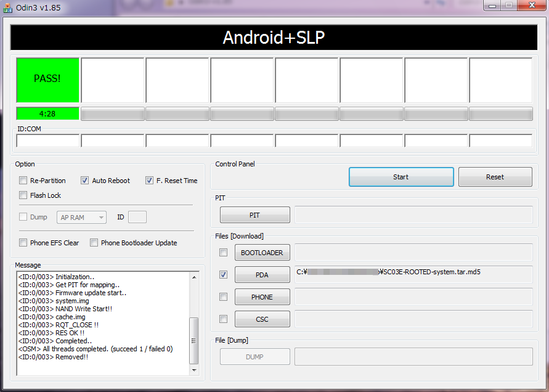Click the Start button
The width and height of the screenshot is (549, 392).
tap(401, 177)
